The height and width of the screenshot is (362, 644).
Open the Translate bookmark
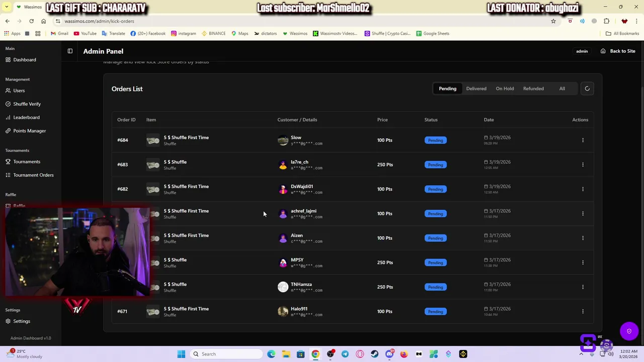(x=113, y=34)
